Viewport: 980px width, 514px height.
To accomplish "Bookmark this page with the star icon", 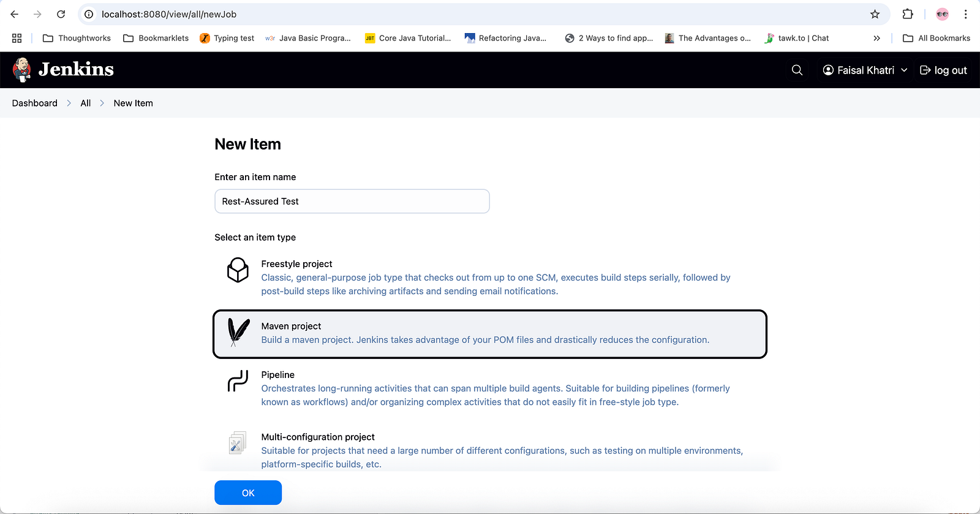I will (x=875, y=14).
